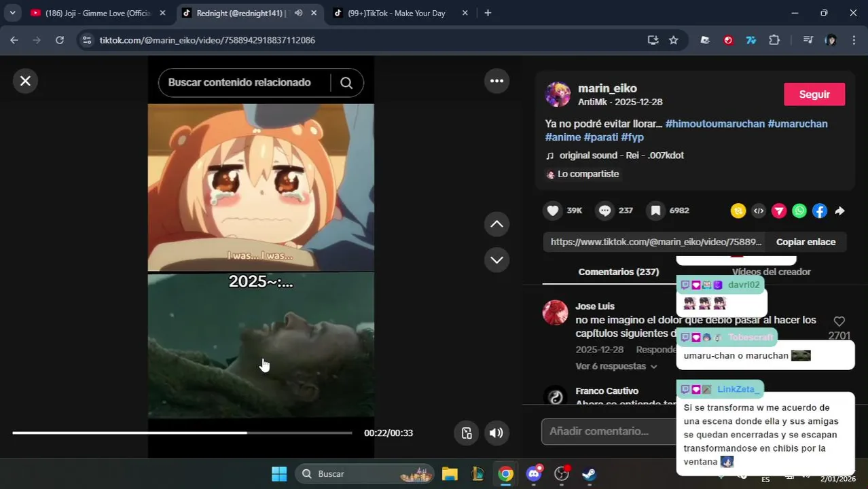This screenshot has height=489, width=868.
Task: Type in the related content search field
Action: [x=239, y=83]
